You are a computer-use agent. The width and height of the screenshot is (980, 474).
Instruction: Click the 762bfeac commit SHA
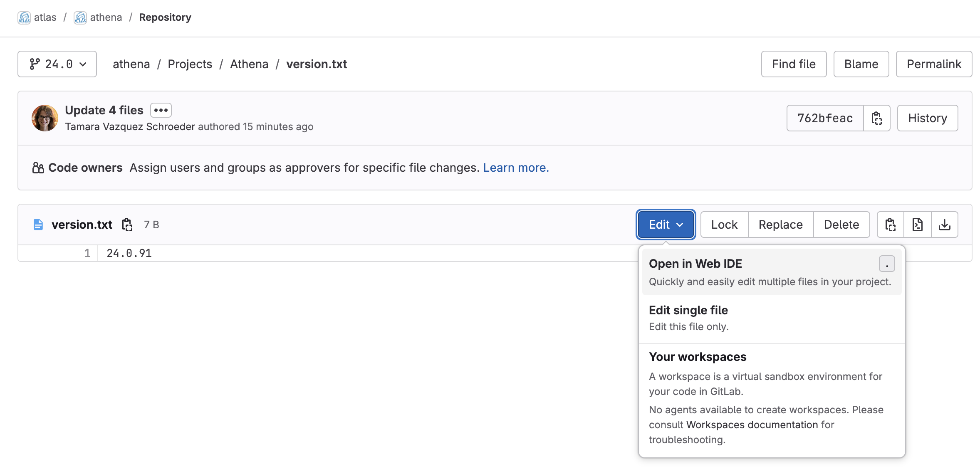pos(825,118)
